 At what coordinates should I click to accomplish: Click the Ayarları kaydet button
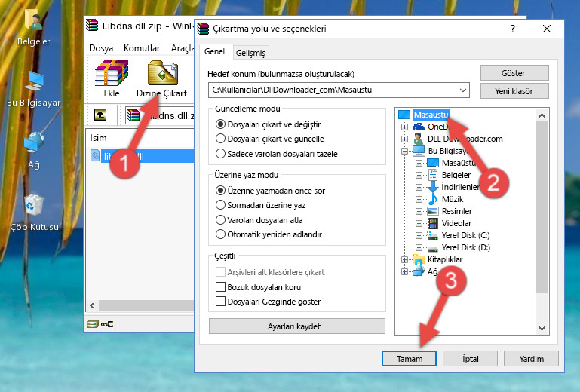tap(297, 326)
